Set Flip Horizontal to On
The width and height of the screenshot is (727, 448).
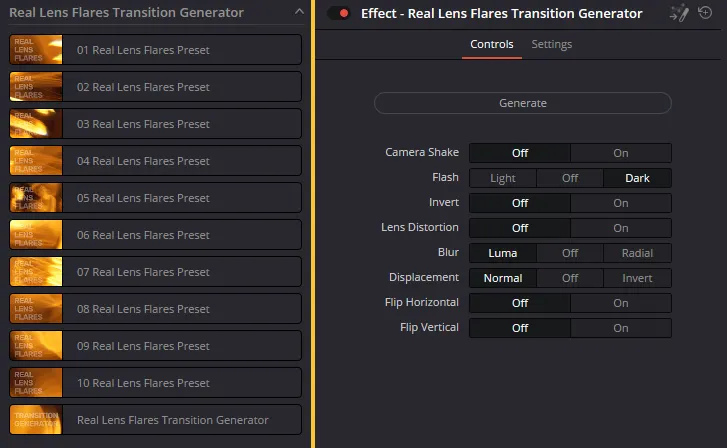[x=621, y=303]
